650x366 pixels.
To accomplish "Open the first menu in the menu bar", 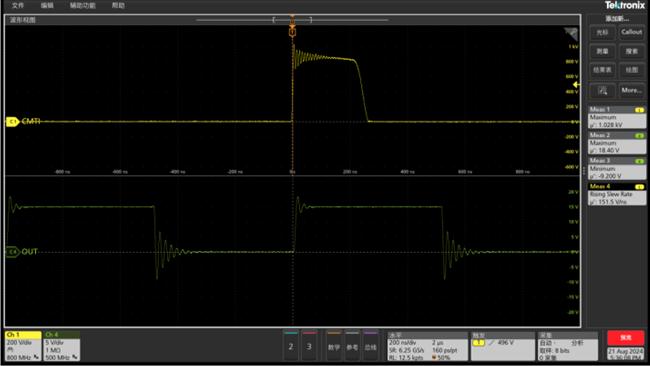I will tap(18, 5).
